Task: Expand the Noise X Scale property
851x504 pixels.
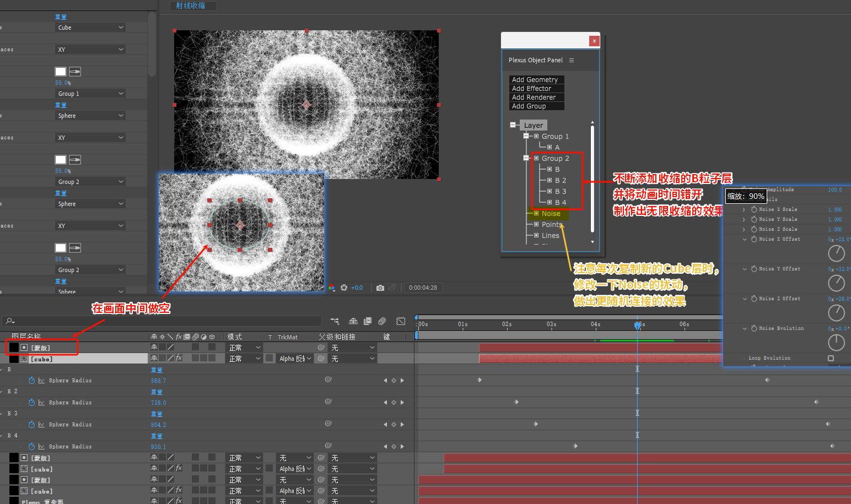Action: (x=744, y=209)
